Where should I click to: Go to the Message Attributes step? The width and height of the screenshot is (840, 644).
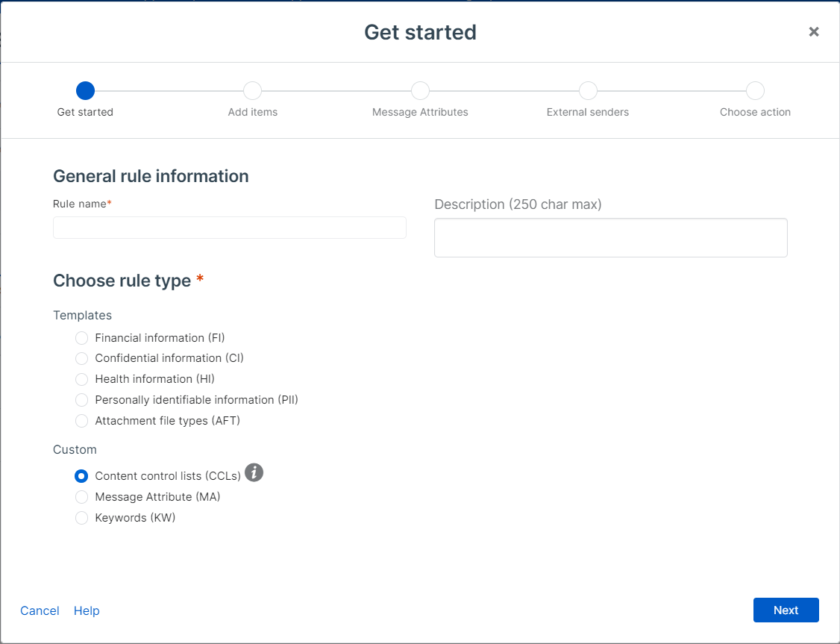[420, 91]
